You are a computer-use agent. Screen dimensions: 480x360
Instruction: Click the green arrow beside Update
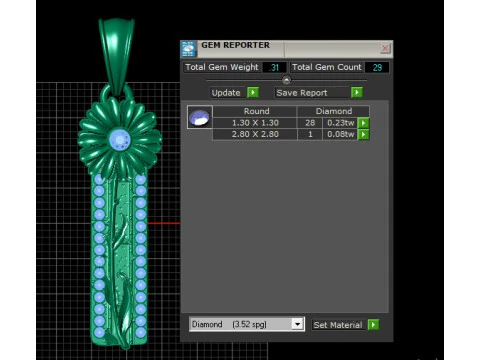tap(253, 92)
